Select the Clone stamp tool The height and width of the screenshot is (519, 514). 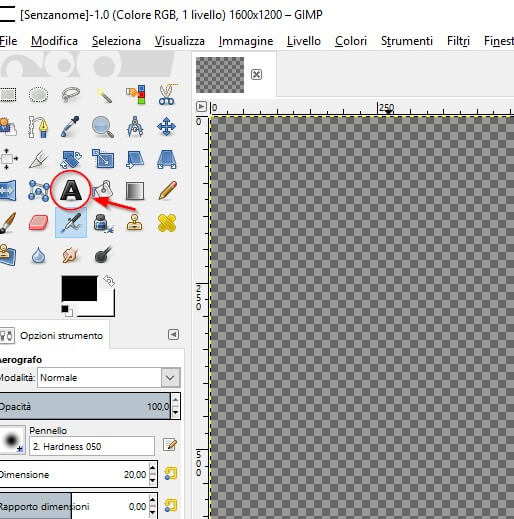pos(135,222)
